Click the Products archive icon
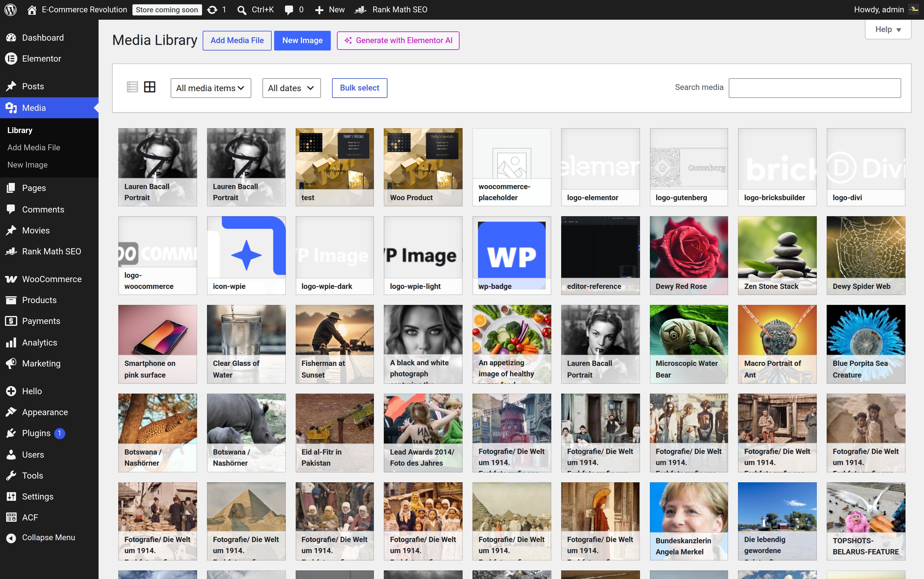Screen dimensions: 924x579 click(x=11, y=300)
